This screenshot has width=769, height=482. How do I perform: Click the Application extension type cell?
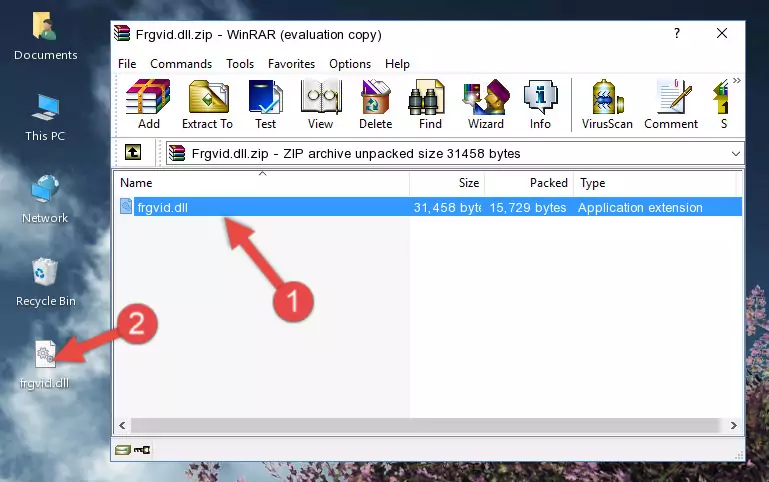point(640,207)
